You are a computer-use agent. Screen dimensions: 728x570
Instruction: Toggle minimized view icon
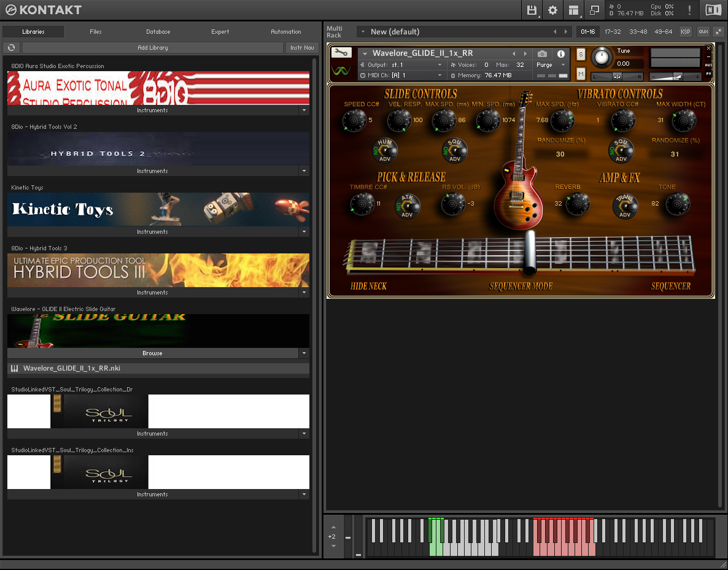(x=594, y=10)
